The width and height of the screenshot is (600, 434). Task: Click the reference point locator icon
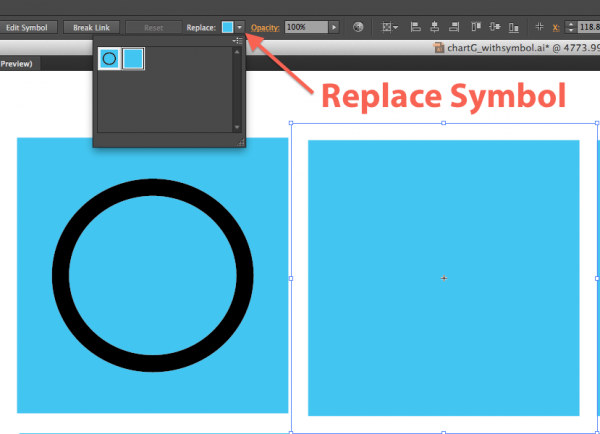(x=540, y=27)
